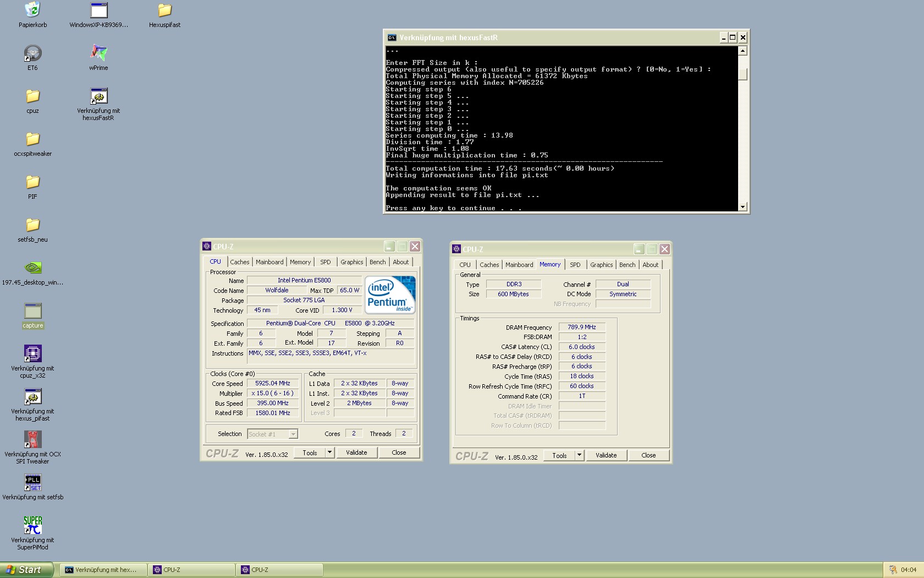Click the DRAM Frequency 789.9 MHz field
The width and height of the screenshot is (924, 578).
(582, 327)
